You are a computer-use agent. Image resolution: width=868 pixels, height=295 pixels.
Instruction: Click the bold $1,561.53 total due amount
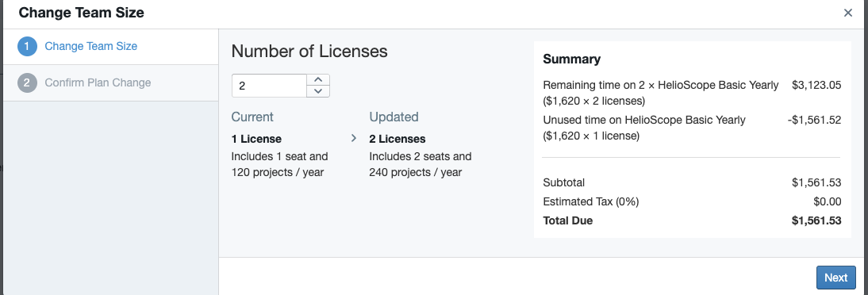[816, 220]
